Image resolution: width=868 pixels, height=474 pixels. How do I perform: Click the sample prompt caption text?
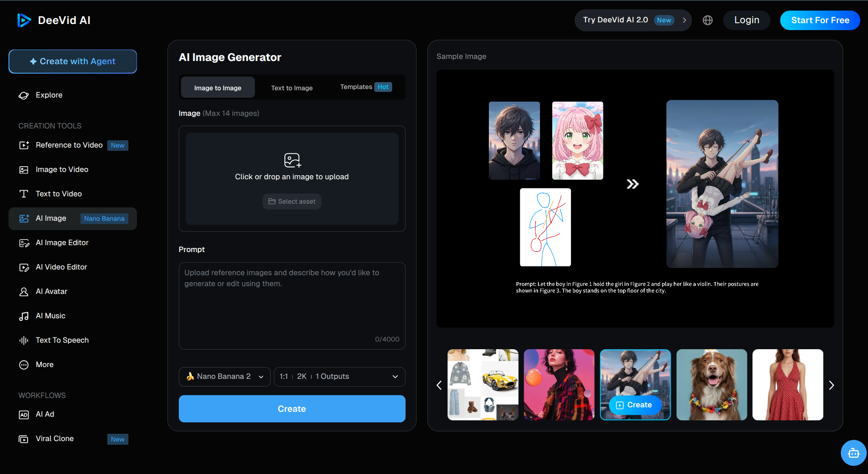(x=637, y=287)
